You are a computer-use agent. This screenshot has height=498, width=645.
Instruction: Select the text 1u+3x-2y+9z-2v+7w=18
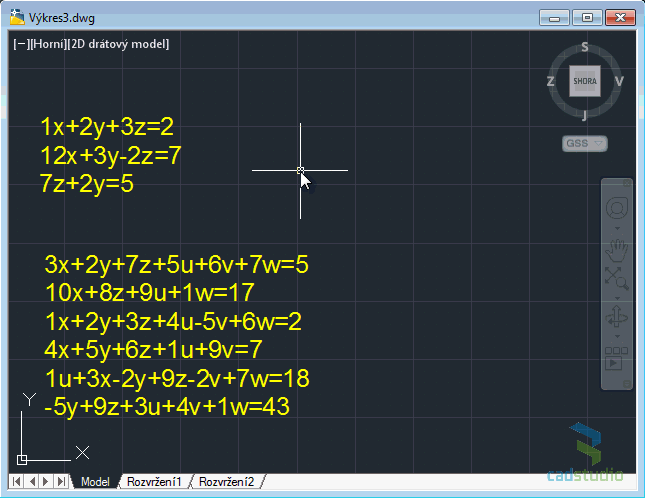pos(177,378)
